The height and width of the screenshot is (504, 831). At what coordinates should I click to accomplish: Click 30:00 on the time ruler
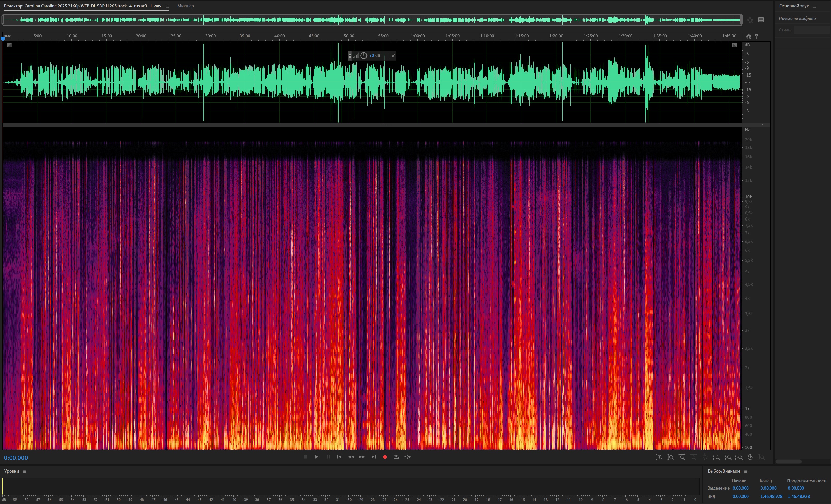tap(210, 36)
